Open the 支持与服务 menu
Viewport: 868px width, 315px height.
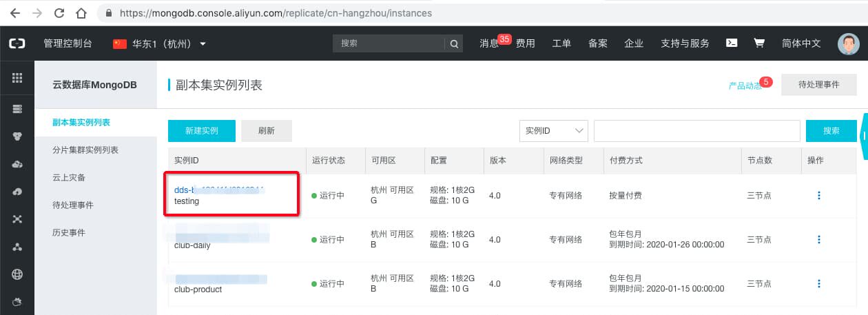[x=685, y=43]
